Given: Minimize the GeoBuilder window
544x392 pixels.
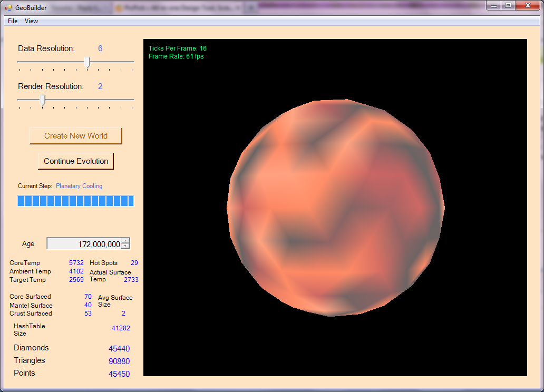Looking at the screenshot, I should pyautogui.click(x=494, y=6).
